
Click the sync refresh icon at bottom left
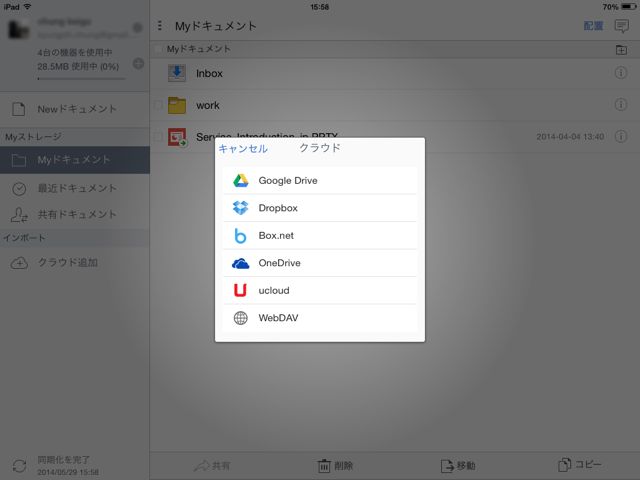tap(20, 466)
